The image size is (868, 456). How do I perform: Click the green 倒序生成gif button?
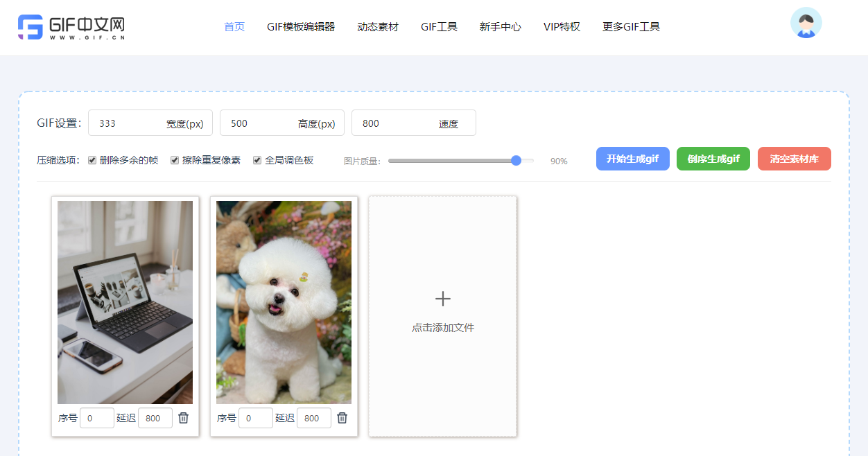713,159
